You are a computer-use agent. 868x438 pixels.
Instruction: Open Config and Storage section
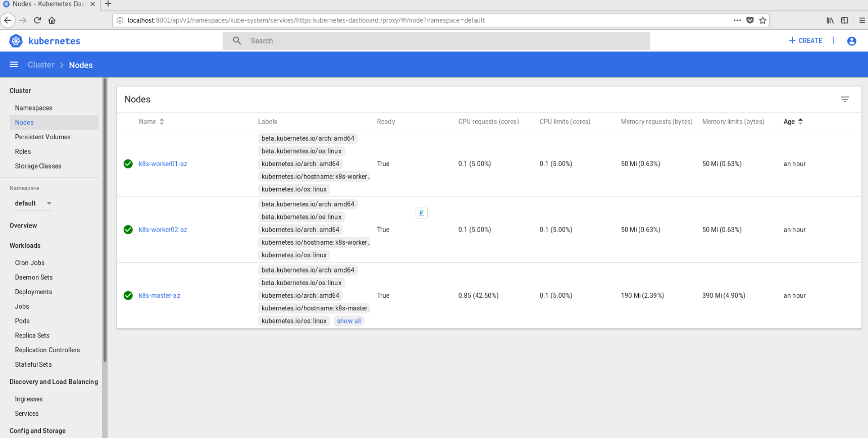(x=37, y=431)
